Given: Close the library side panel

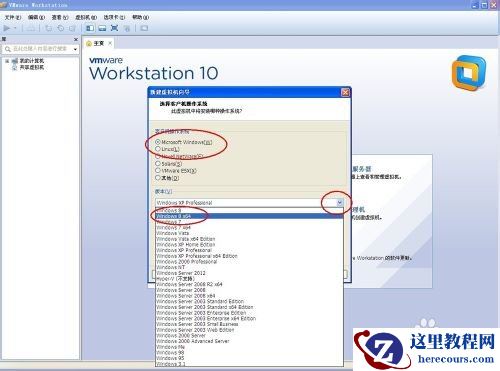Looking at the screenshot, I should (76, 39).
